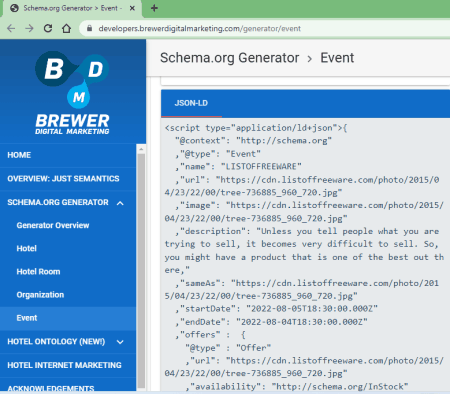Open HOTEL ONTOLOGY (NEW!) menu label
Screen dimensions: 450x394
pos(56,342)
